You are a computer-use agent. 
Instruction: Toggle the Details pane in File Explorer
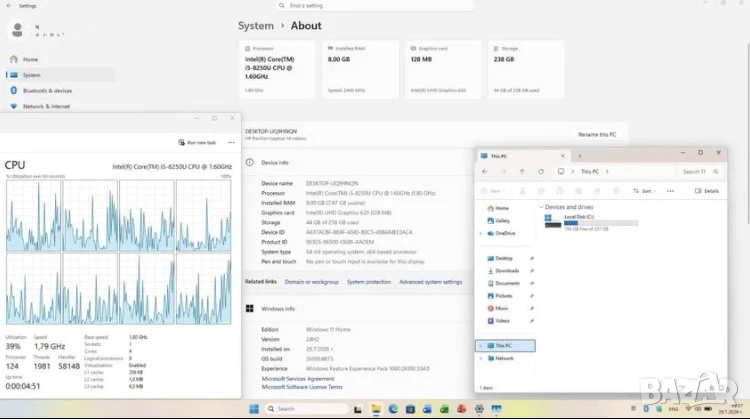(707, 191)
